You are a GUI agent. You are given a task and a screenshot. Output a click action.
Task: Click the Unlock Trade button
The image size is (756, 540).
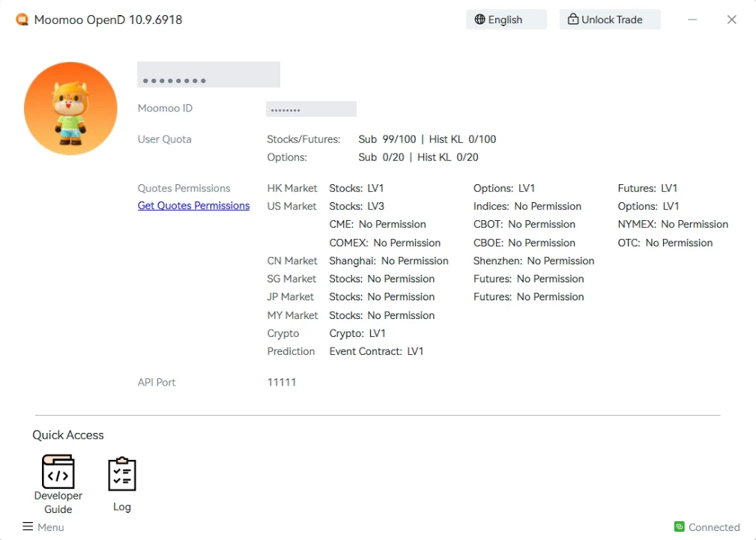point(610,19)
